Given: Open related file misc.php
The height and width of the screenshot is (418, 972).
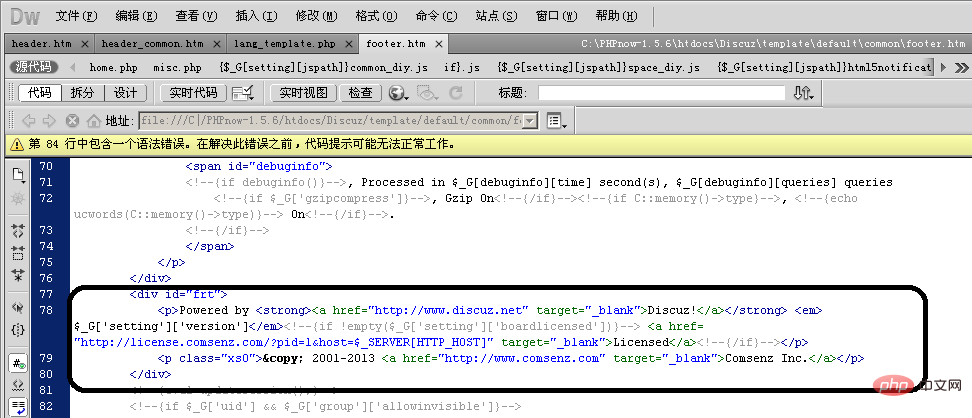Looking at the screenshot, I should [177, 68].
